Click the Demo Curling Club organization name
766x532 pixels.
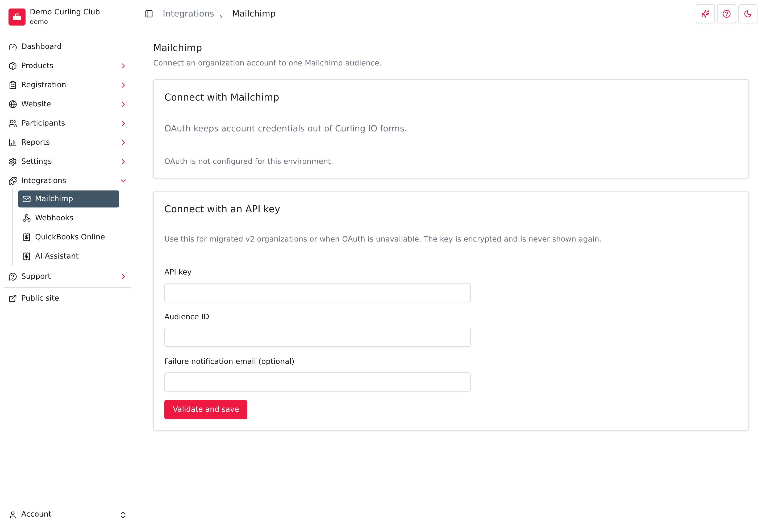65,12
